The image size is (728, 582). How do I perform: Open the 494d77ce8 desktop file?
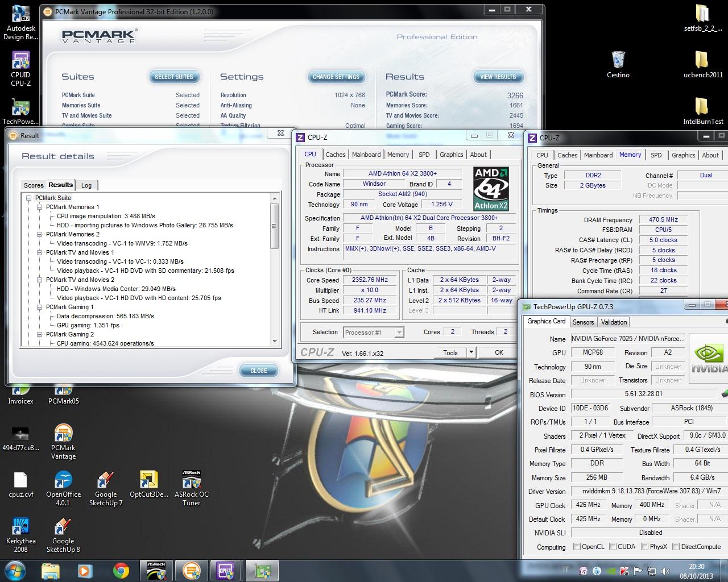tap(20, 438)
